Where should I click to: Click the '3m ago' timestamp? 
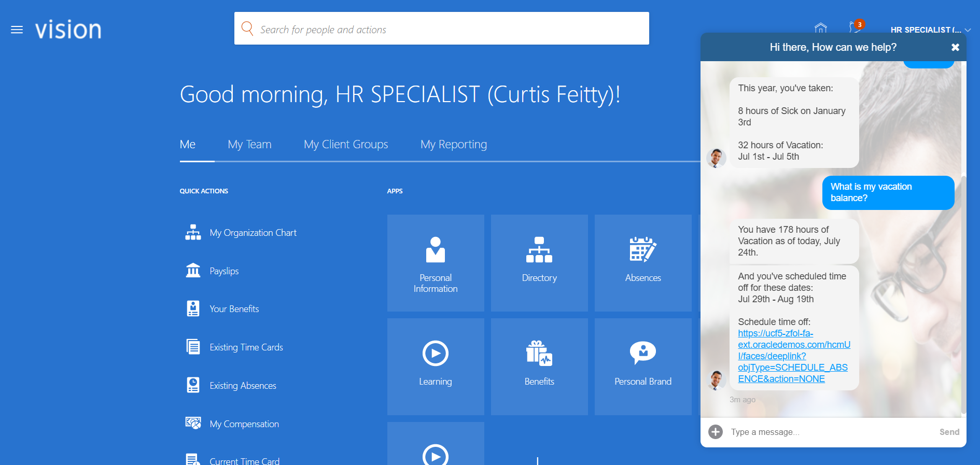click(743, 400)
